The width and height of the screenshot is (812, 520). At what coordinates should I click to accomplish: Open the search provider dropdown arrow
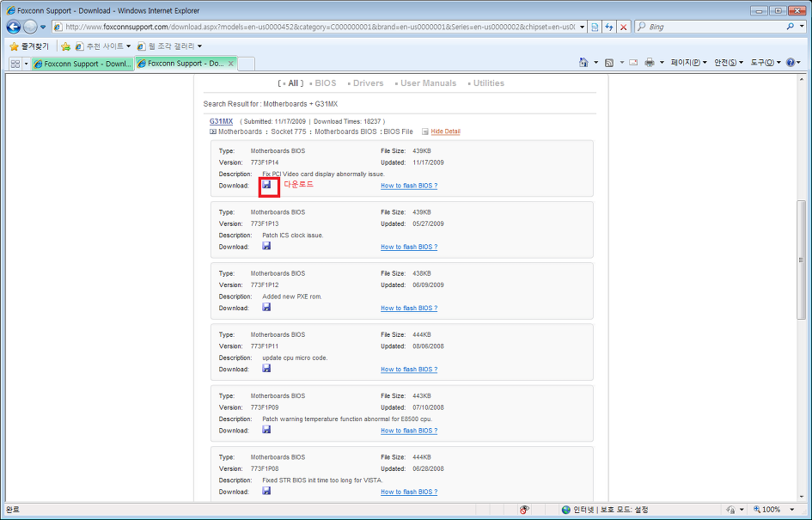click(801, 27)
